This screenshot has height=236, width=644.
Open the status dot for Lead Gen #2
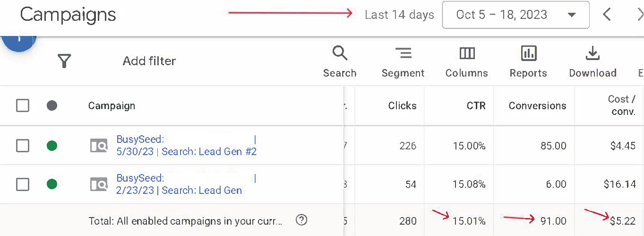pyautogui.click(x=52, y=146)
